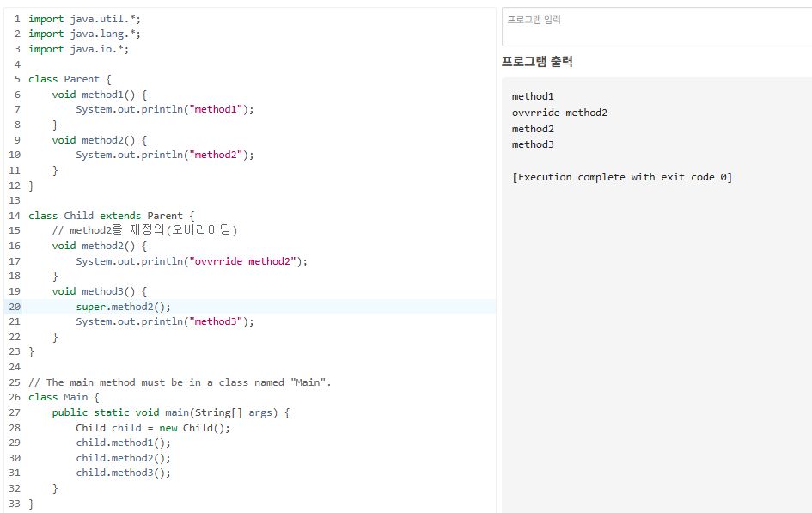The width and height of the screenshot is (812, 513).
Task: Click the 'class Main {' declaration
Action: (x=64, y=397)
